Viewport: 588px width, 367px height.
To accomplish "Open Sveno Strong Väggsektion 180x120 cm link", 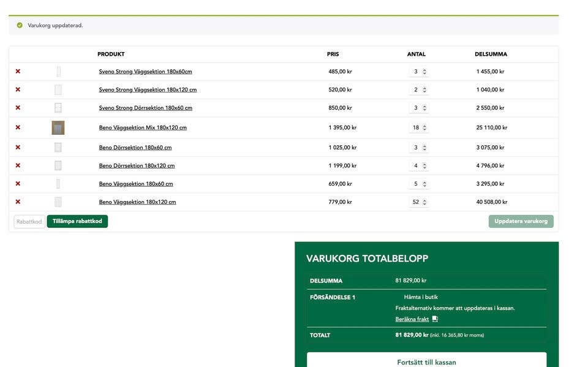I will (x=148, y=89).
